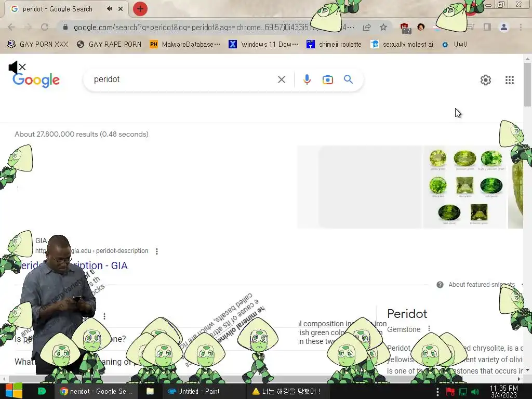532x399 pixels.
Task: Click the peridot search input field
Action: (183, 79)
